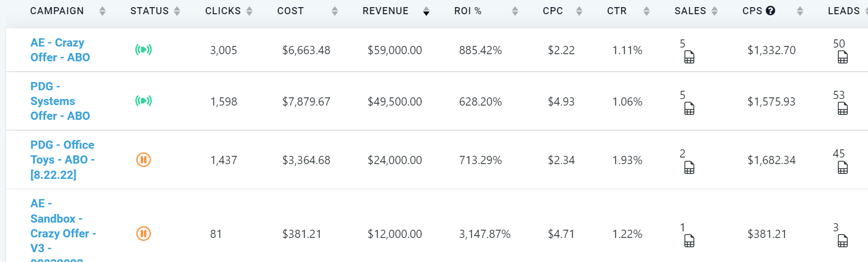Select the revenue value $59,000.00
Image resolution: width=868 pixels, height=262 pixels.
pos(395,50)
